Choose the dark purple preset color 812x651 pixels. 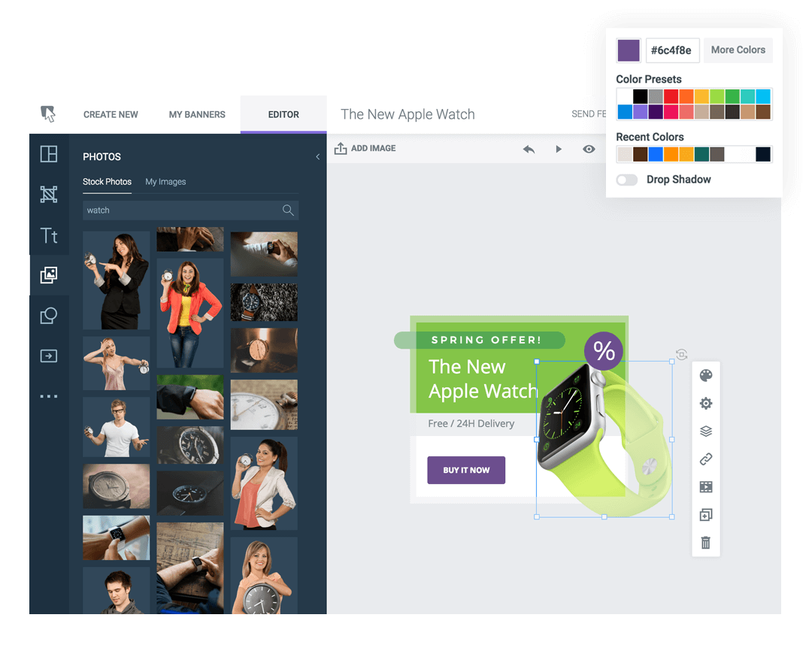pyautogui.click(x=656, y=112)
